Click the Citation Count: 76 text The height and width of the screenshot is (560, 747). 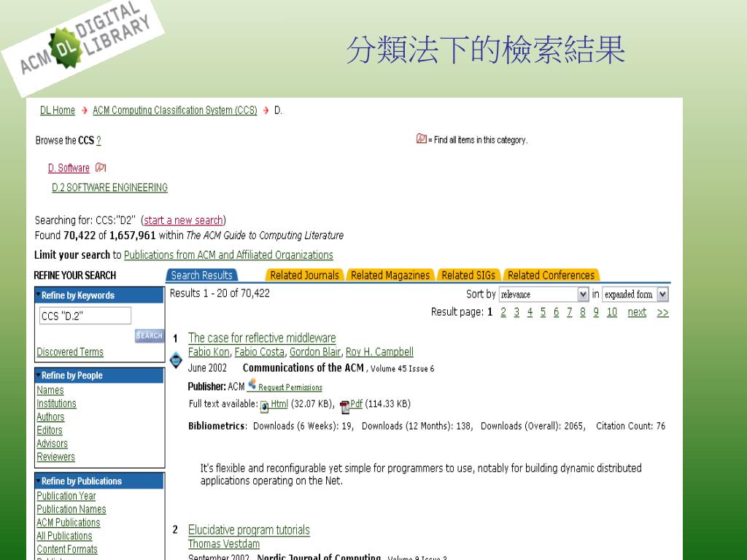pyautogui.click(x=630, y=426)
